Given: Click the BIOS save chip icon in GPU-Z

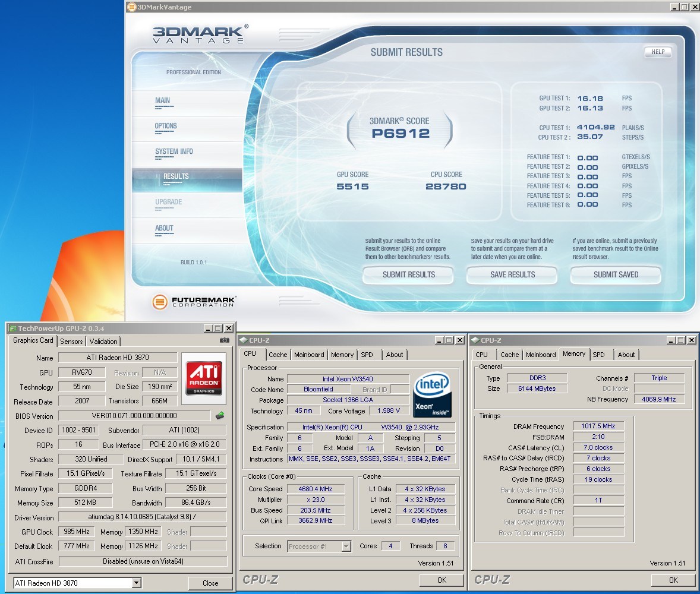Looking at the screenshot, I should click(220, 415).
